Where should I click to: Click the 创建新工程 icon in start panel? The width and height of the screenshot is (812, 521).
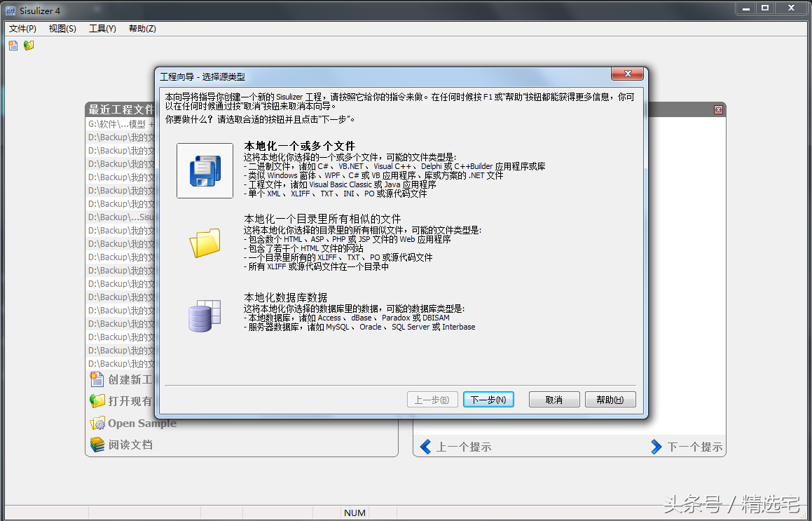click(97, 379)
